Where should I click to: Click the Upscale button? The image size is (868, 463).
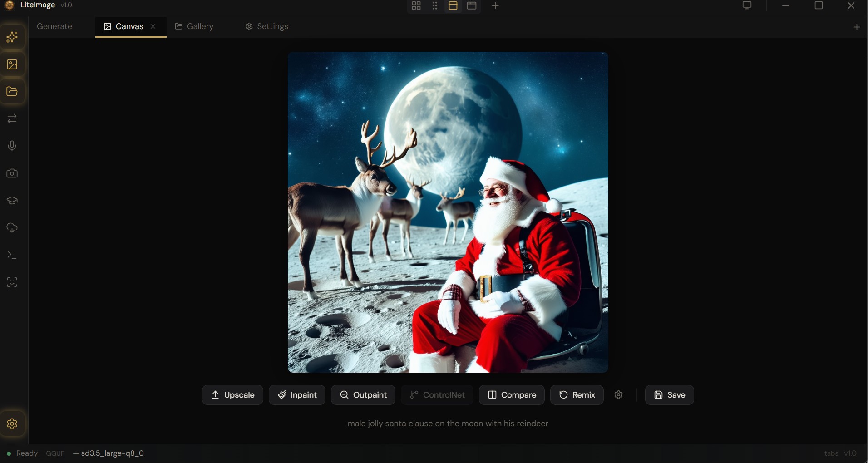pyautogui.click(x=232, y=394)
